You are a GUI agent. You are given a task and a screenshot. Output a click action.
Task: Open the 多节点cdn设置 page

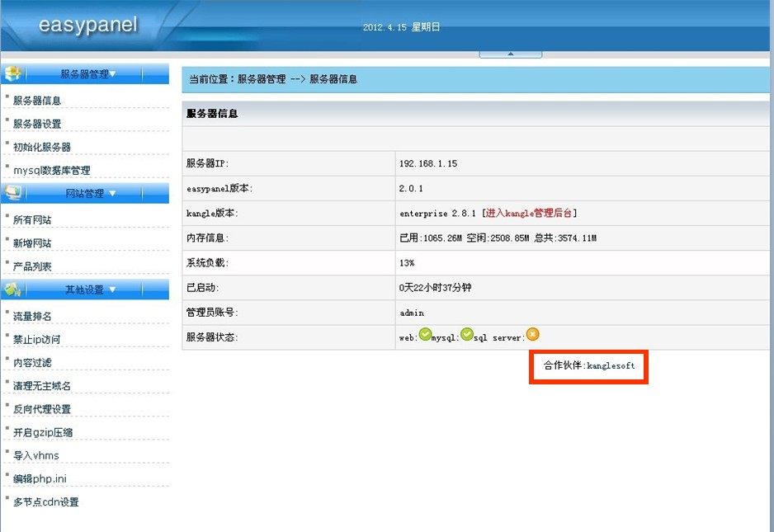click(x=45, y=501)
